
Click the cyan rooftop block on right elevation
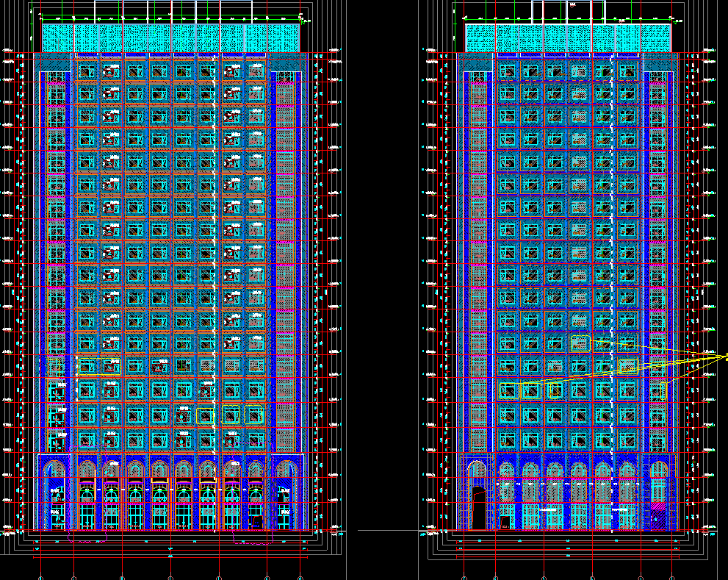(x=568, y=38)
